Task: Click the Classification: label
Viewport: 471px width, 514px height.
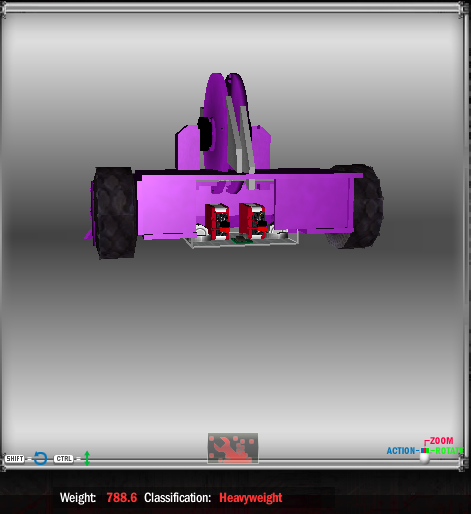Action: point(177,498)
